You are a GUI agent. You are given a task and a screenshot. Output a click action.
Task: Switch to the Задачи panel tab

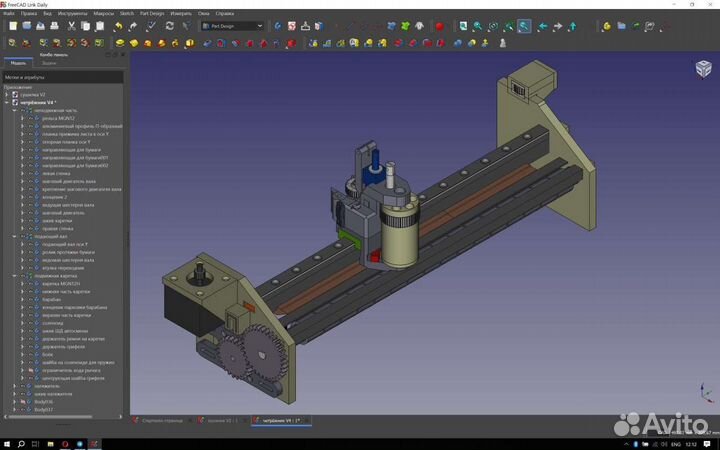point(48,62)
